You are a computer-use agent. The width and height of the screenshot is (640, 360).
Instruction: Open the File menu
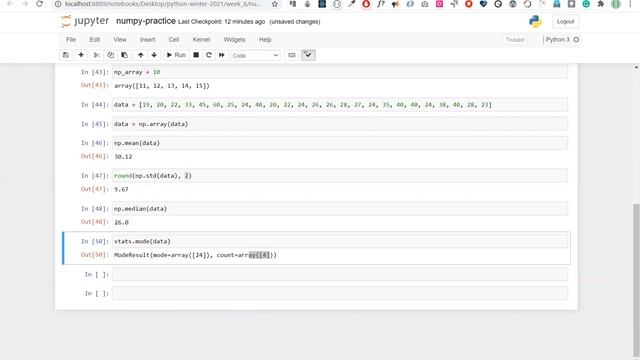tap(71, 40)
